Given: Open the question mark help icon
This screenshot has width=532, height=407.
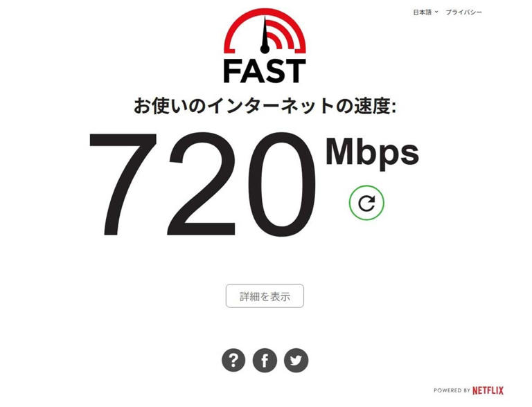Looking at the screenshot, I should 233,360.
